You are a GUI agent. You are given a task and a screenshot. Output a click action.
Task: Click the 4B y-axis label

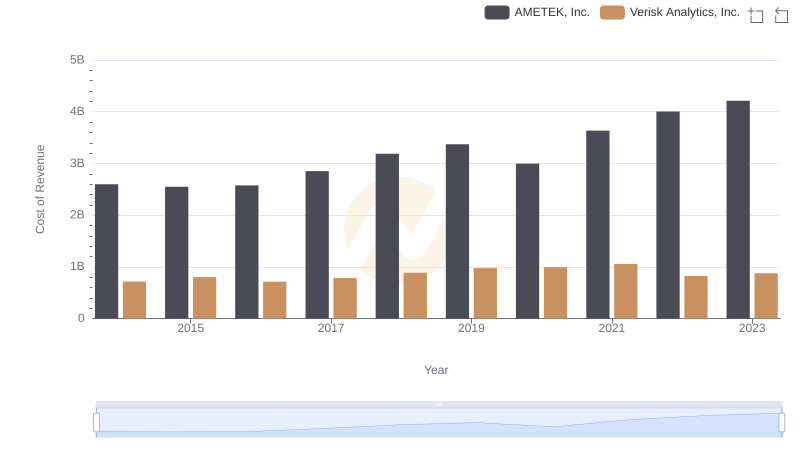pyautogui.click(x=77, y=111)
